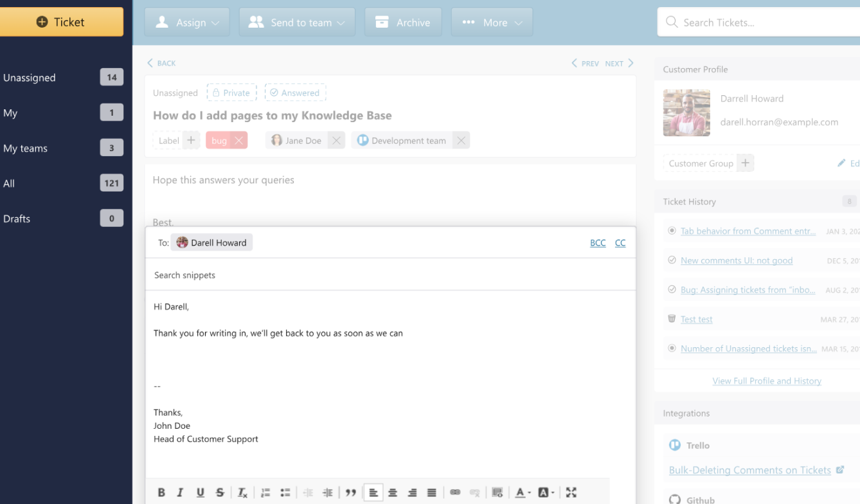Click the ticket title about Knowledge Base
The height and width of the screenshot is (504, 860).
[x=272, y=116]
